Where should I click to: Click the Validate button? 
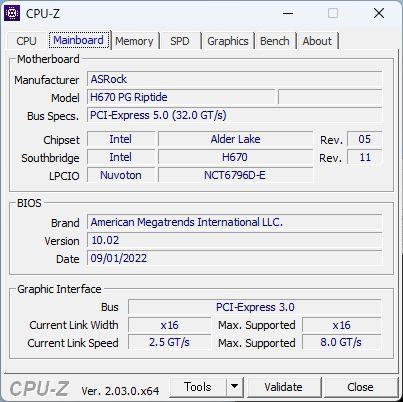[x=283, y=387]
